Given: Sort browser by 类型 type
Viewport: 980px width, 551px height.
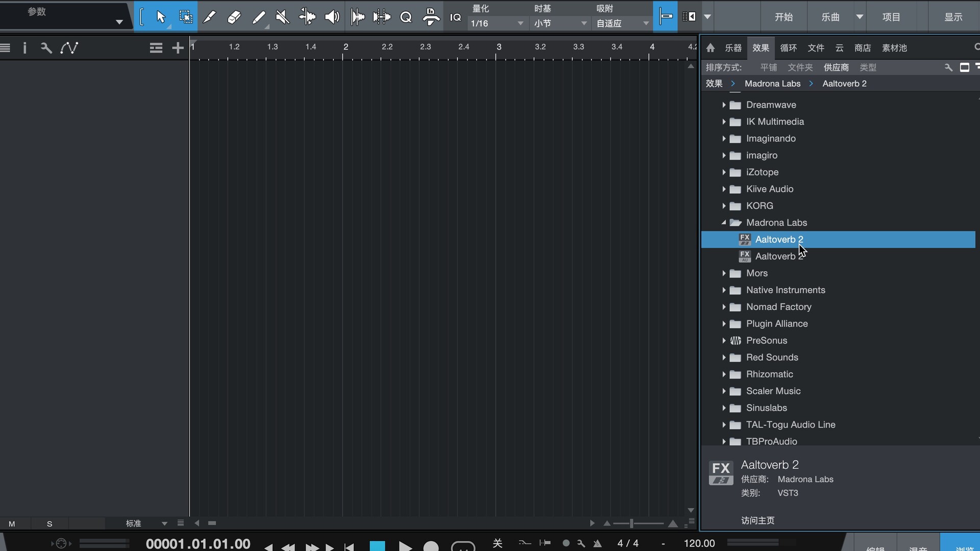Looking at the screenshot, I should 868,67.
